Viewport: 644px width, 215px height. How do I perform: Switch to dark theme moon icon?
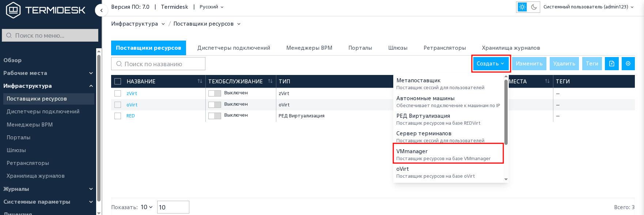point(534,7)
